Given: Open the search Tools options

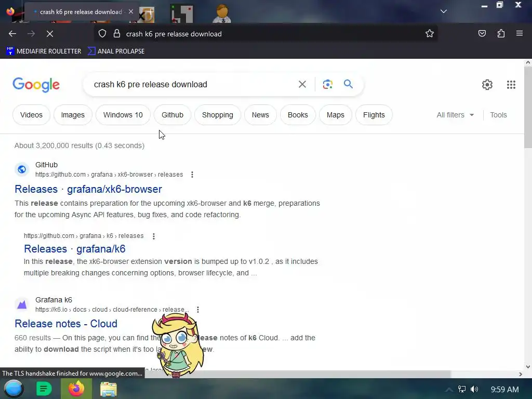Looking at the screenshot, I should (498, 115).
